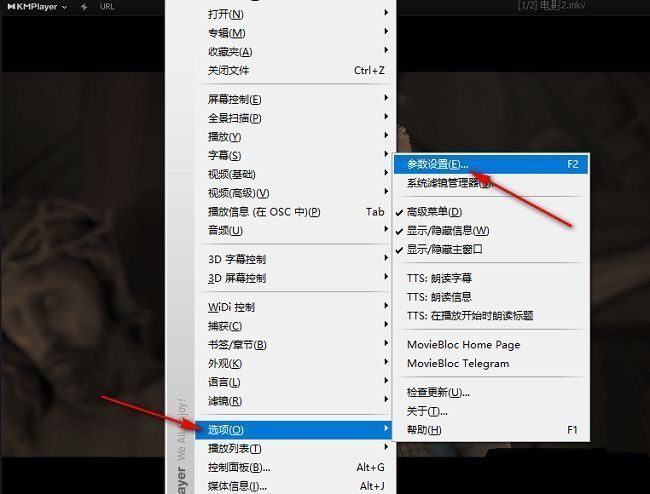Expand the 专辑(M) submenu
Screen dimensions: 650x494
[x=295, y=33]
